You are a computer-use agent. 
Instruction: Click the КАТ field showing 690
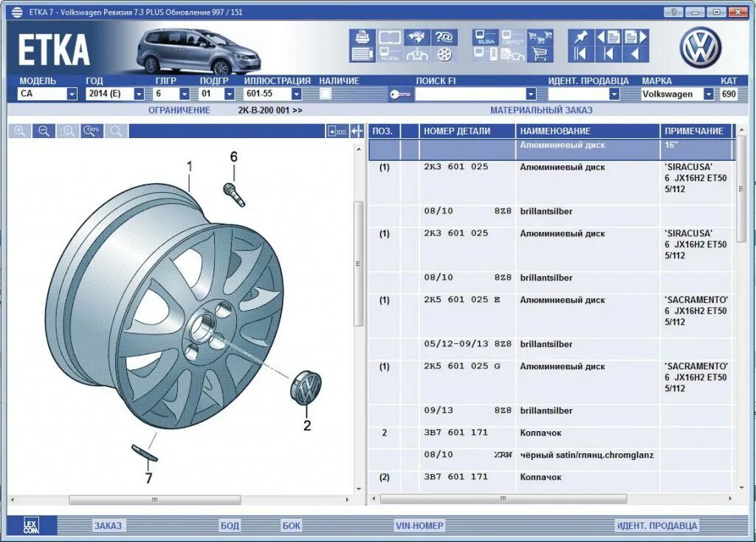(729, 94)
